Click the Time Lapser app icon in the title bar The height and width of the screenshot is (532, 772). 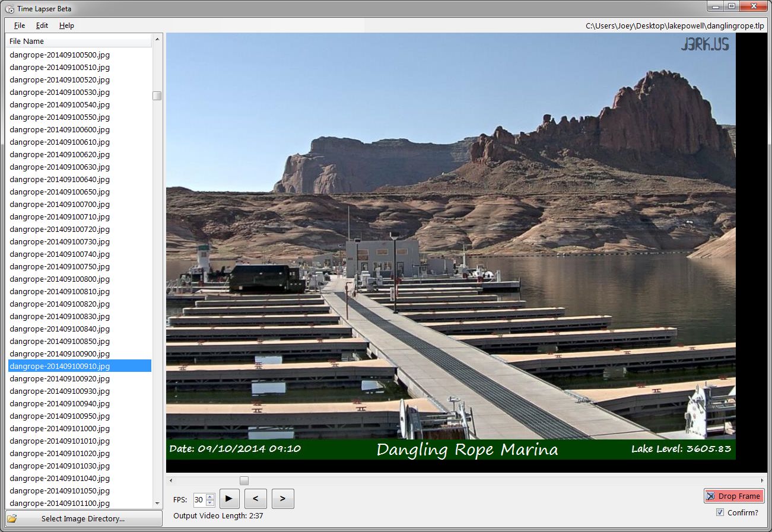coord(9,9)
